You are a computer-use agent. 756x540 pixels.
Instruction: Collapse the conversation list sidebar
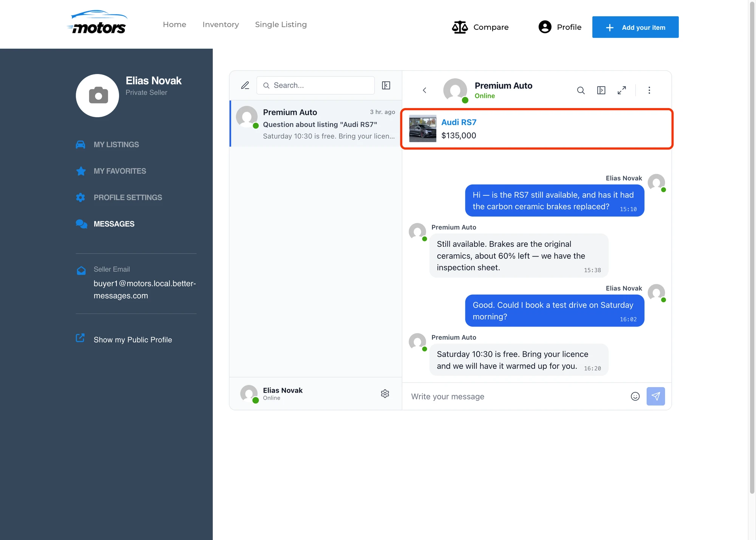click(386, 85)
